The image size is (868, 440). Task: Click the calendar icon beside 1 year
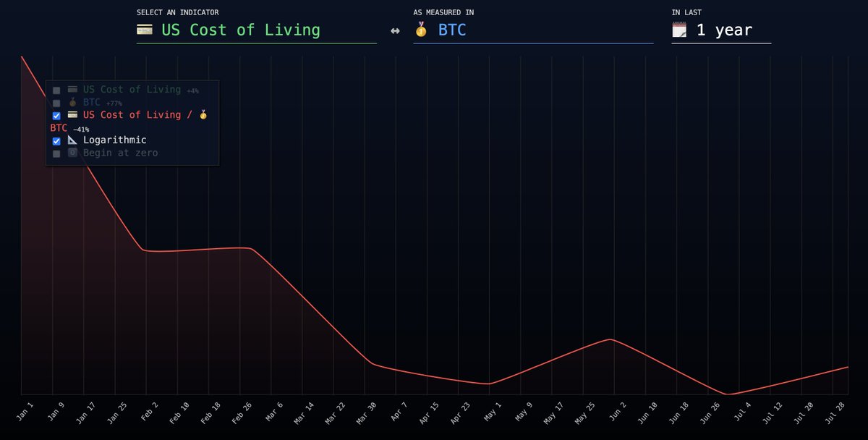(679, 30)
